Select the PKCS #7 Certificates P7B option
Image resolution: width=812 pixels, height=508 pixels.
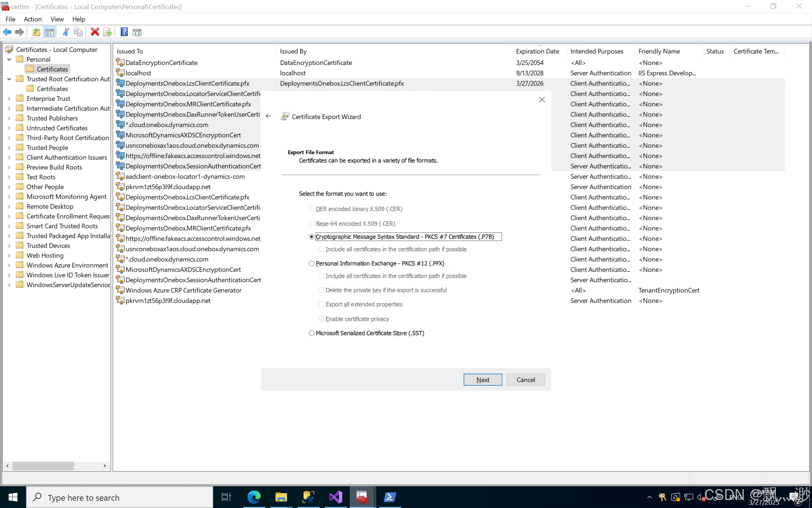pos(311,237)
